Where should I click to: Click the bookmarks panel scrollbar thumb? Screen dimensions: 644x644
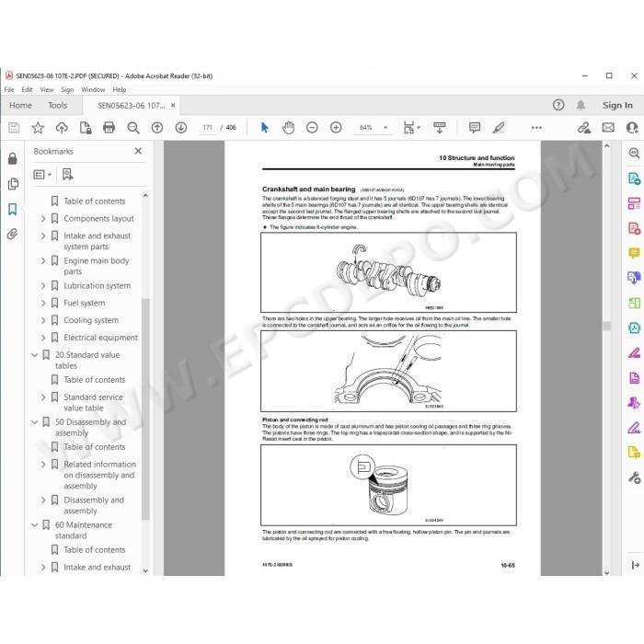click(x=145, y=408)
